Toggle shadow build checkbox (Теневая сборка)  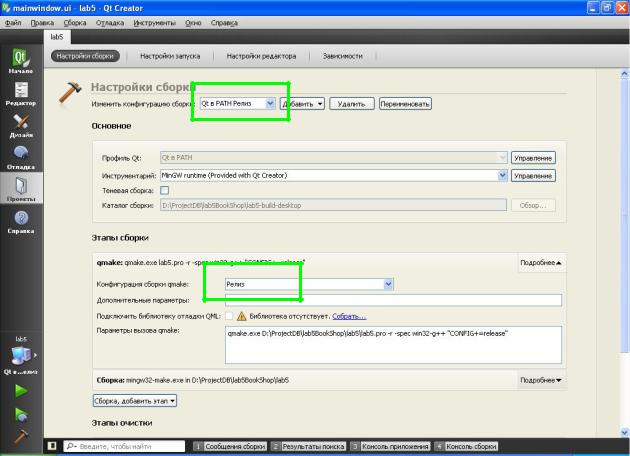pyautogui.click(x=164, y=190)
